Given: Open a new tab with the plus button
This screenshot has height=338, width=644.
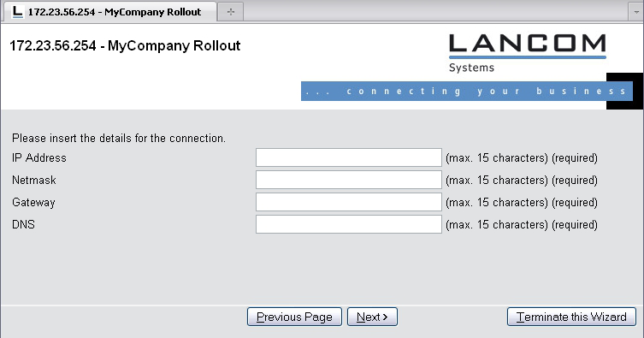Looking at the screenshot, I should (230, 12).
